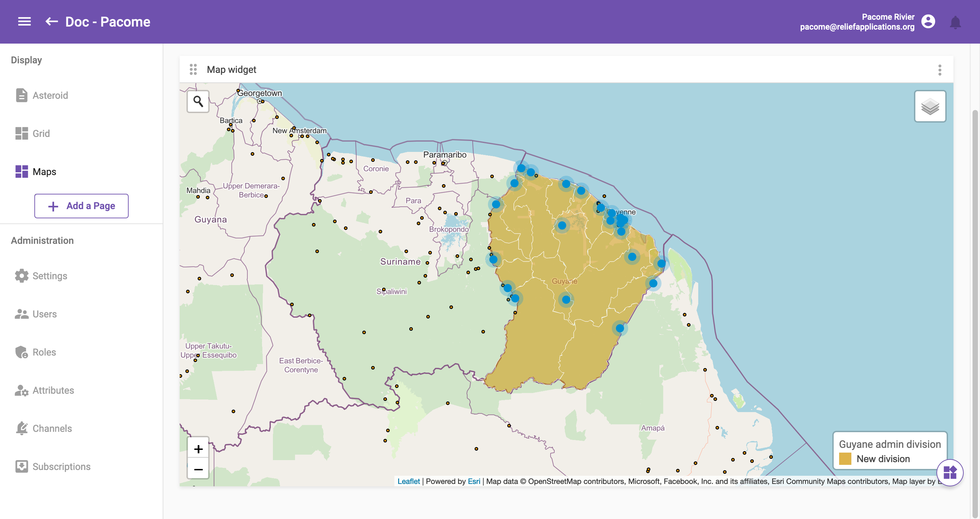Zoom out on the map
The height and width of the screenshot is (519, 980).
coord(198,469)
